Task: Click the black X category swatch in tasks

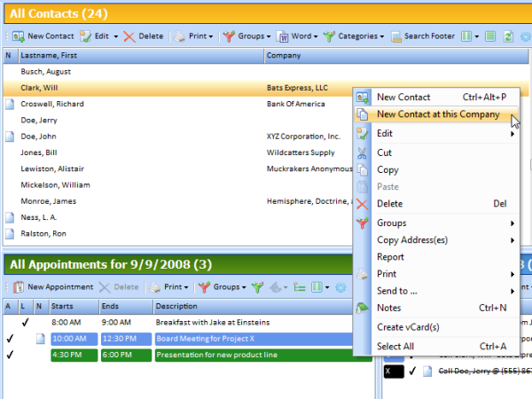Action: pyautogui.click(x=394, y=372)
